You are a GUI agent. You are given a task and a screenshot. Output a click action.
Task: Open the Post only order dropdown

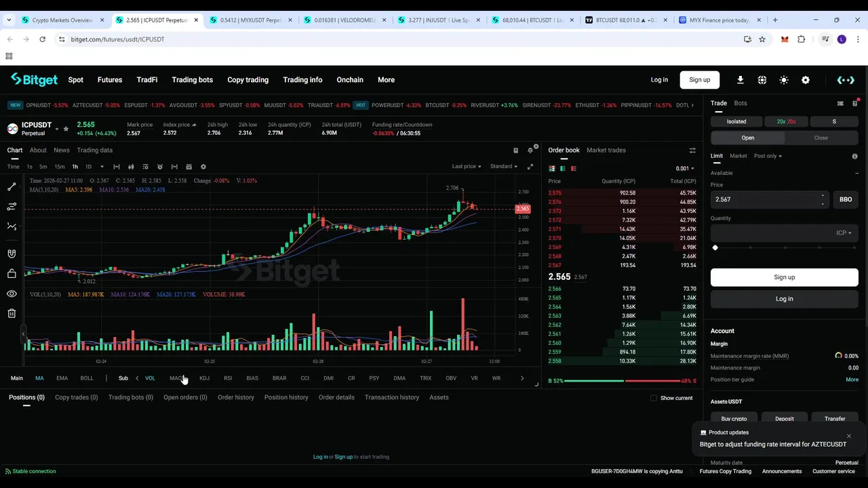[768, 156]
